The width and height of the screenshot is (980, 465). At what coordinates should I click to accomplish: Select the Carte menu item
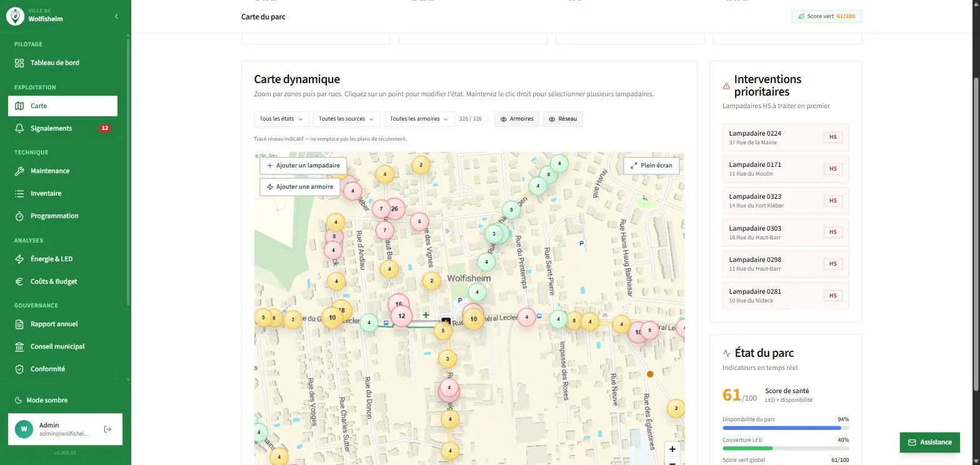coord(62,106)
